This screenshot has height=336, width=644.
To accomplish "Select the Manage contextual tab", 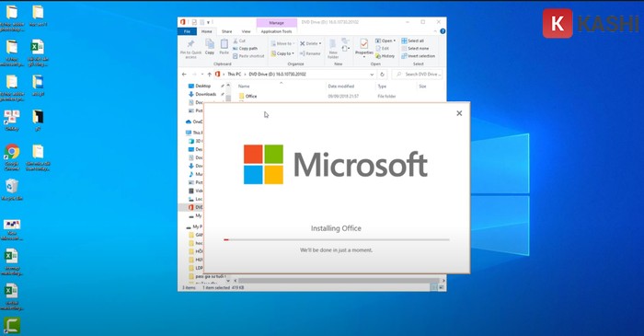I will [x=276, y=23].
